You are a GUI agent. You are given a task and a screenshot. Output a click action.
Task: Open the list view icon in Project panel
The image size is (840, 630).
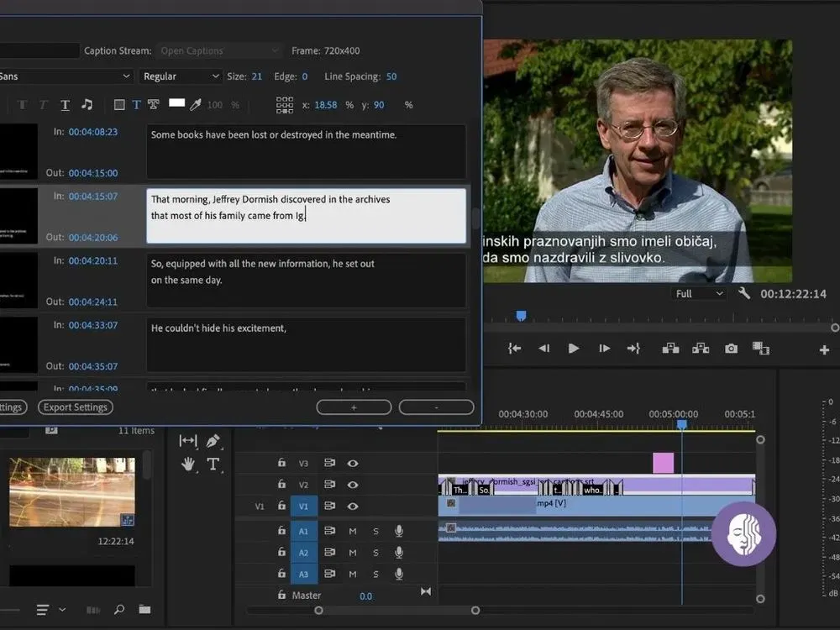click(42, 610)
